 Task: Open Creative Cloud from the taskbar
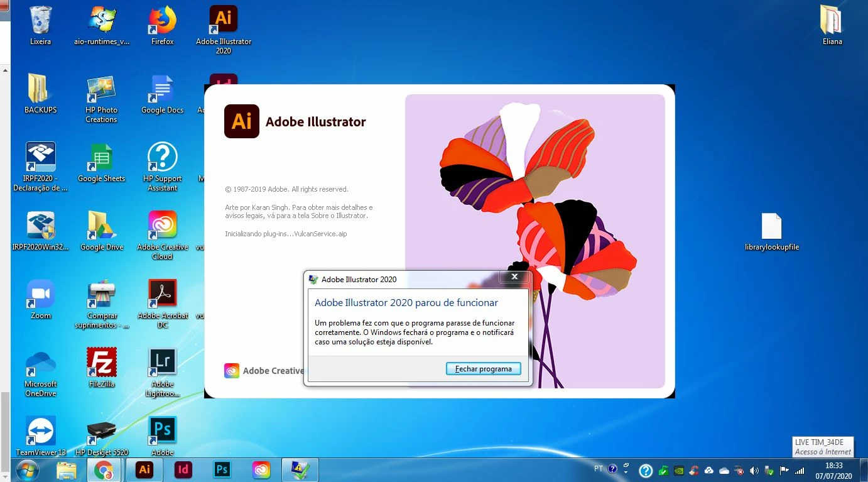point(261,470)
